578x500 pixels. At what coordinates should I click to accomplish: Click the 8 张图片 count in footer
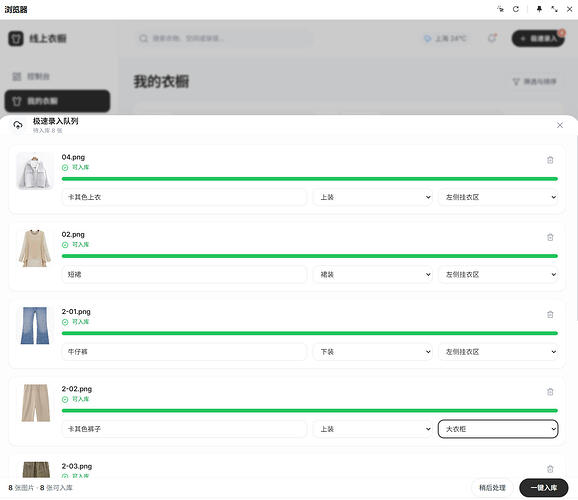tap(21, 488)
